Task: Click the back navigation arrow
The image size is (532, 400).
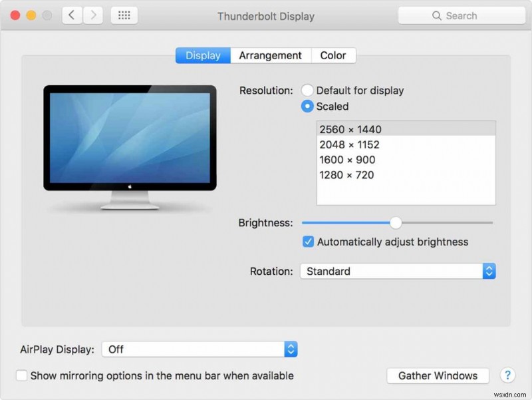Action: pyautogui.click(x=71, y=15)
